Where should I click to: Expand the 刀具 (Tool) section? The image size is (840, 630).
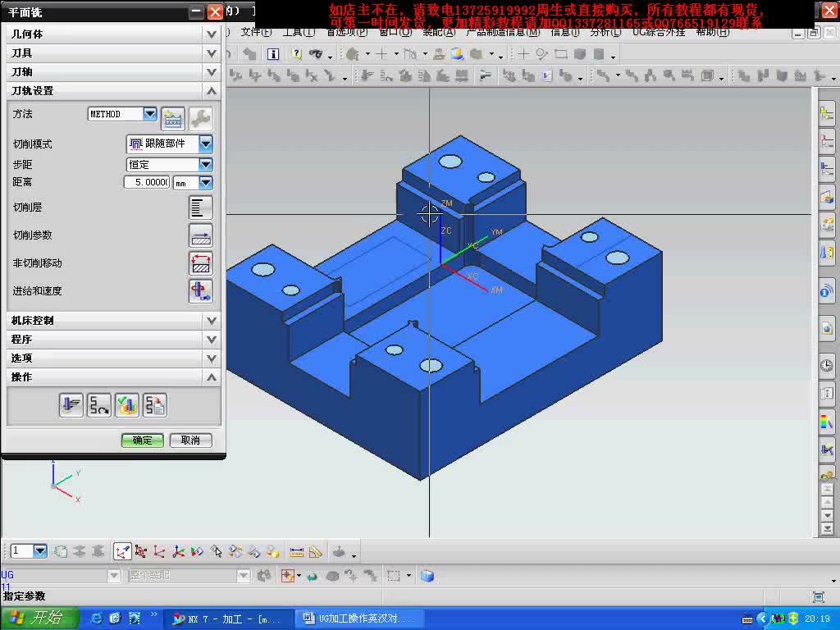(211, 53)
